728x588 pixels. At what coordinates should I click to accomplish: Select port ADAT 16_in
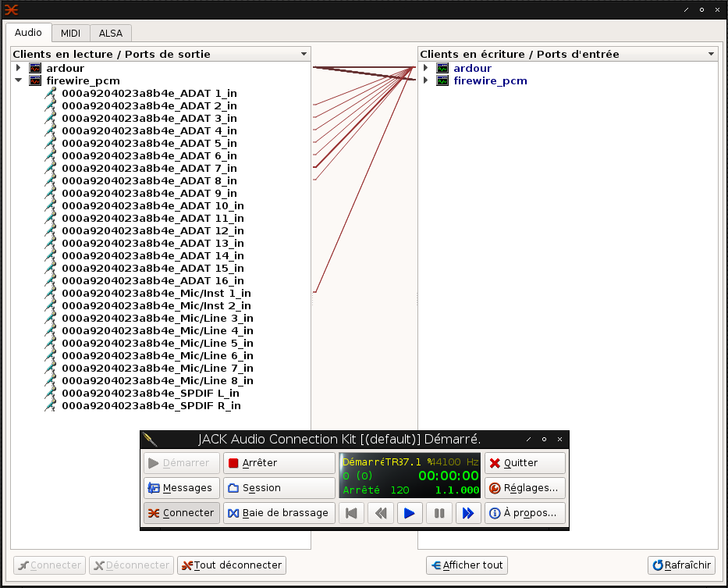coord(153,281)
